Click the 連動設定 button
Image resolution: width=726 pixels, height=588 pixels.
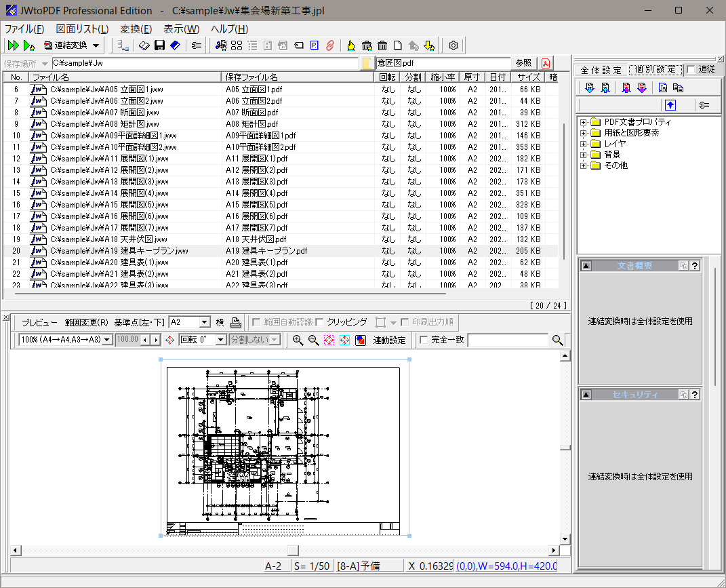point(390,340)
